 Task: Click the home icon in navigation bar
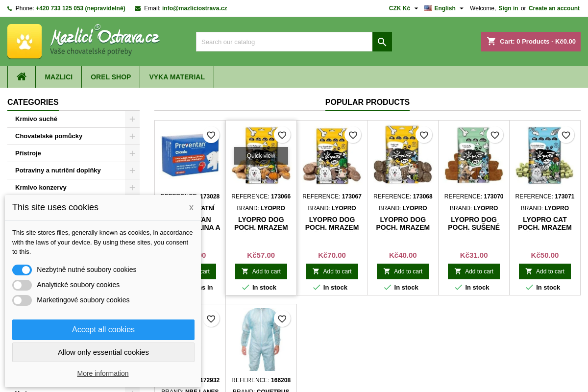[22, 77]
